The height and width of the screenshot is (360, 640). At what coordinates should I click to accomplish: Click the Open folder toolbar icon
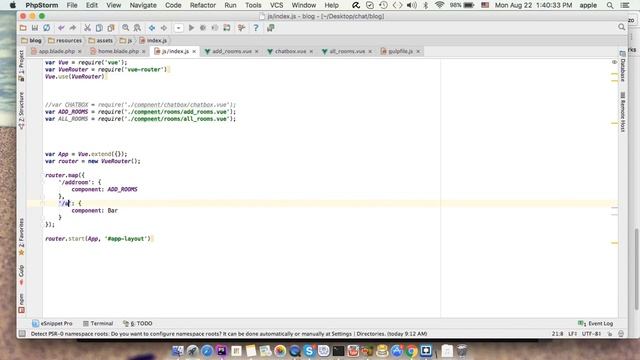pos(23,28)
